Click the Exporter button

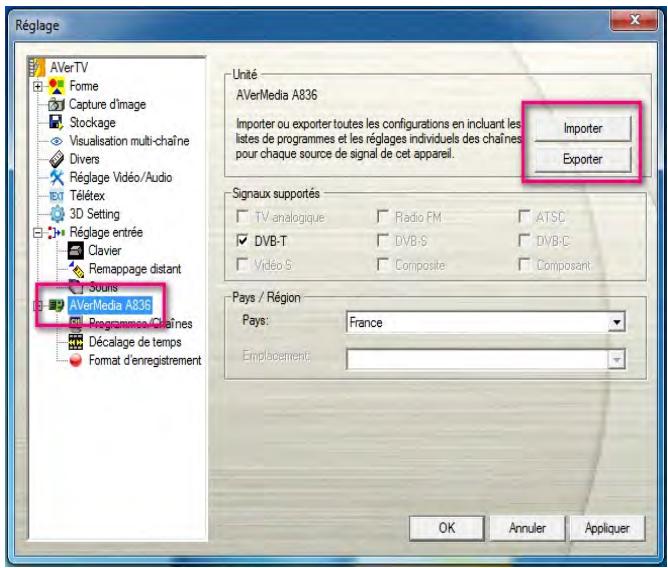[582, 159]
